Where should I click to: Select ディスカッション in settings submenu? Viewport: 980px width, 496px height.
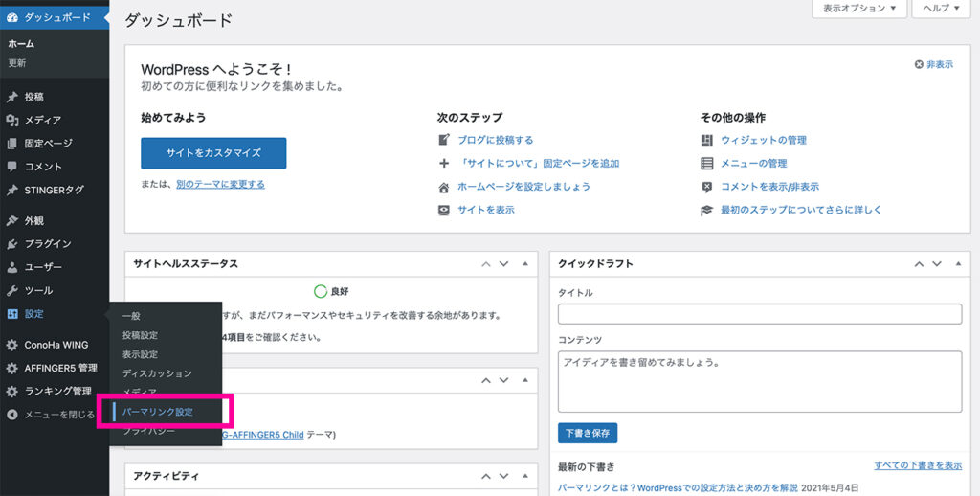coord(157,373)
